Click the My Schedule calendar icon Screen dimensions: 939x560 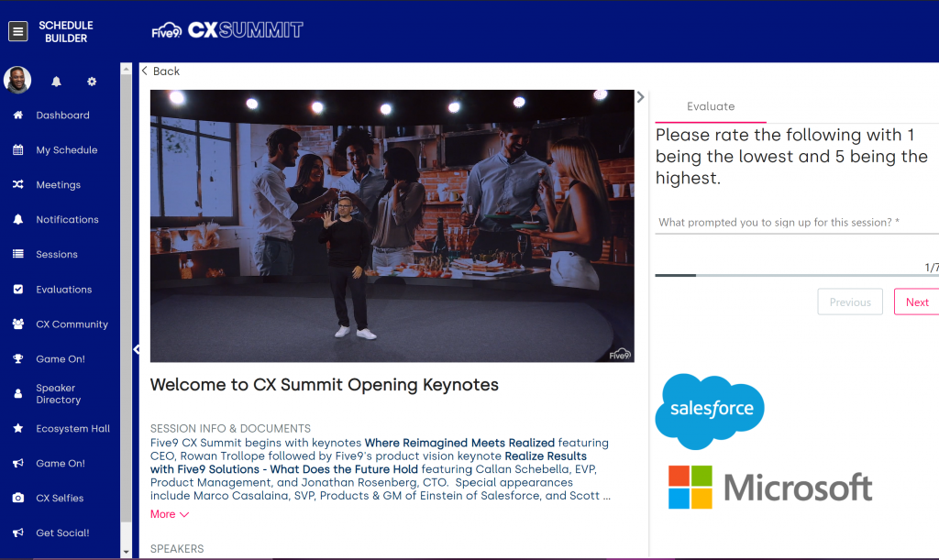pos(18,149)
